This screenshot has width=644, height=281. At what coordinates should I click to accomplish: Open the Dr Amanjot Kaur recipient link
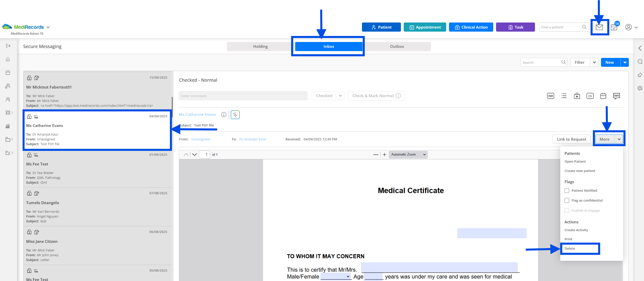click(x=253, y=139)
